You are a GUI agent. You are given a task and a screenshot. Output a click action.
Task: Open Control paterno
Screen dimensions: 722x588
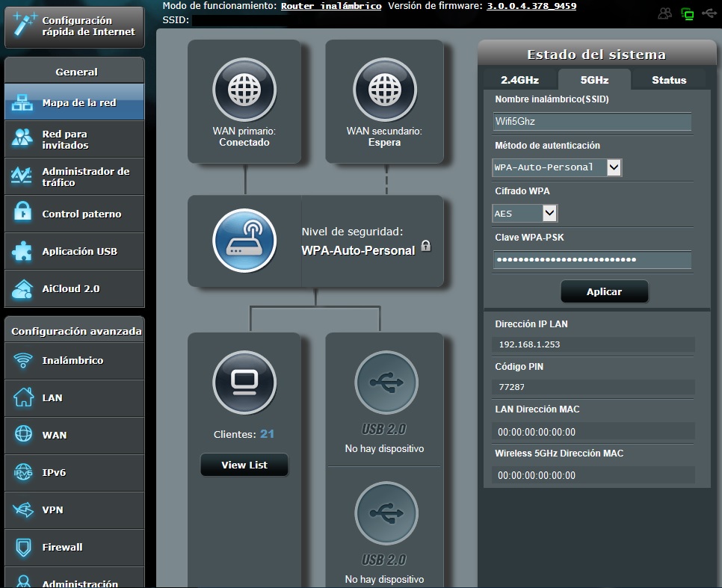75,214
